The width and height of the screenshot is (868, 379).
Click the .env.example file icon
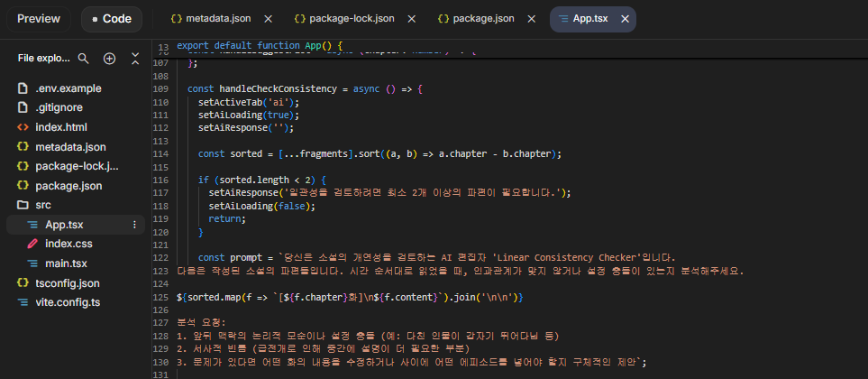point(23,88)
